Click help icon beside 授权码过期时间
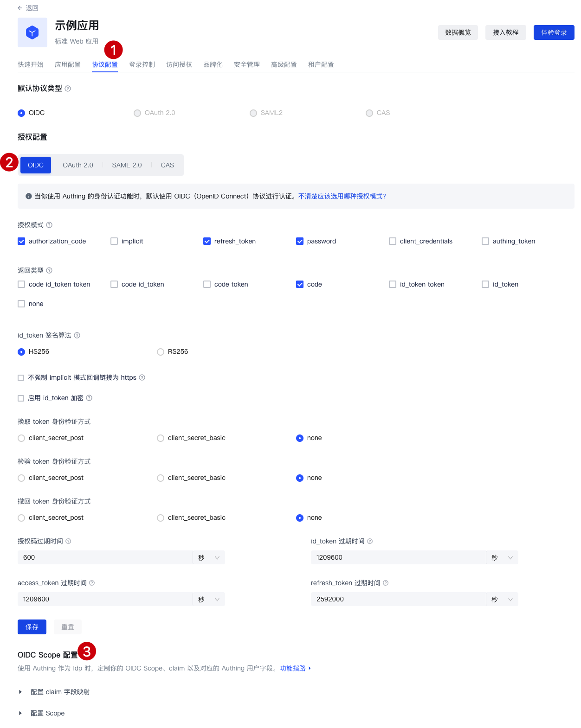The width and height of the screenshot is (581, 728). point(68,541)
